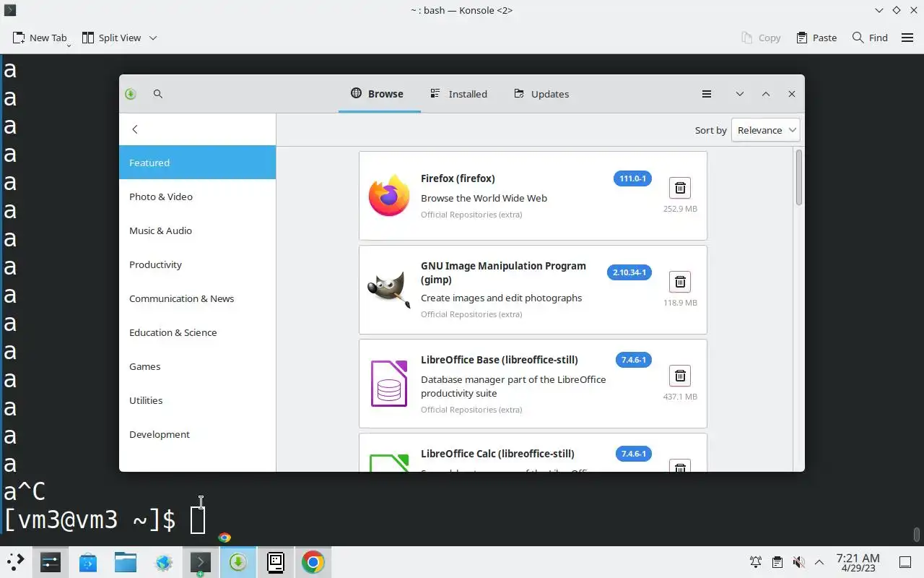Remove Firefox using its trash button
Screen dimensions: 924x578
point(680,188)
